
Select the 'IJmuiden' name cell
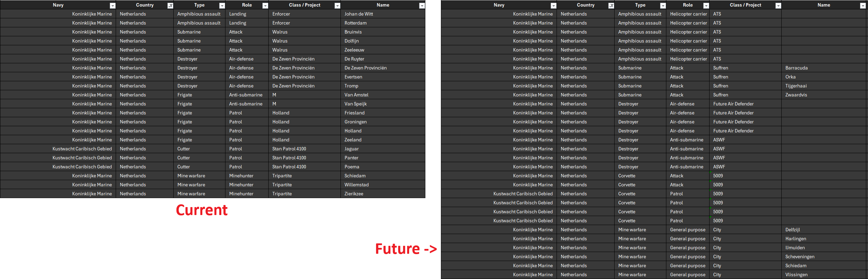pyautogui.click(x=824, y=248)
